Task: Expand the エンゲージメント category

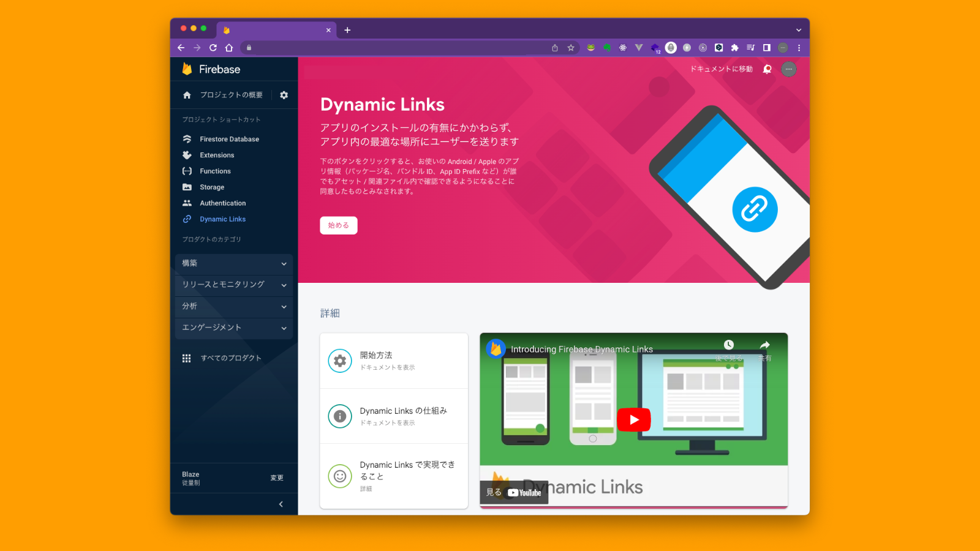Action: coord(234,328)
